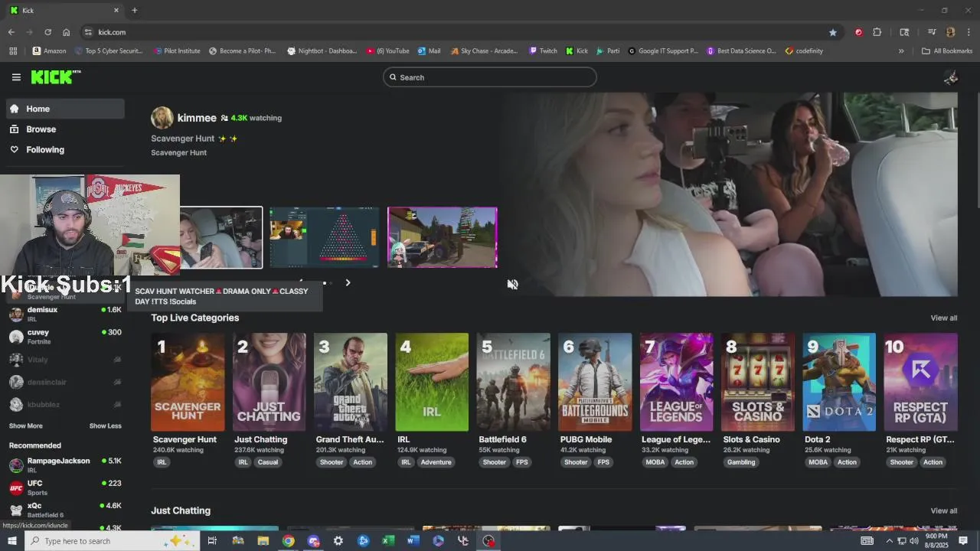View all Just Chatting streams

click(943, 510)
